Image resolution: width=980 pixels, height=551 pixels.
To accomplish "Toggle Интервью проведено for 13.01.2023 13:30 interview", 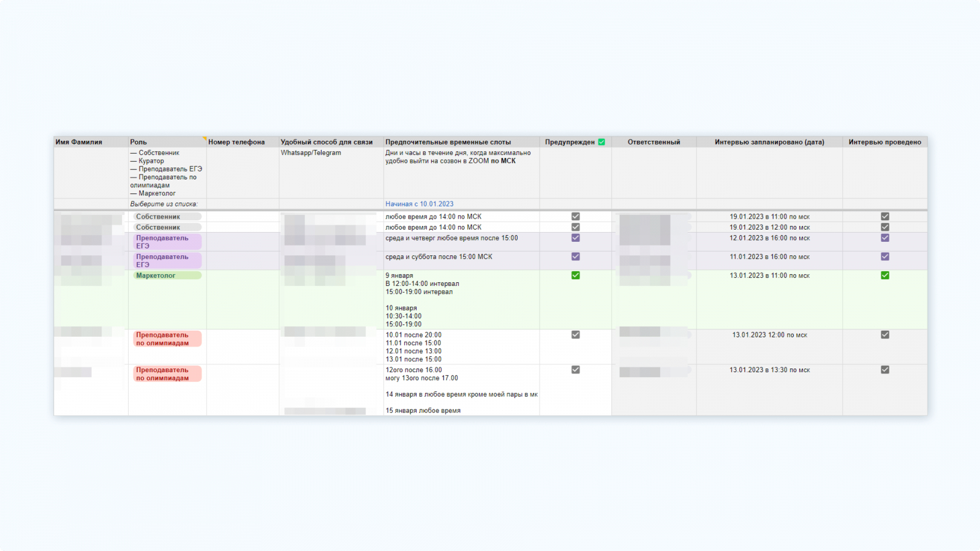I will (x=885, y=370).
